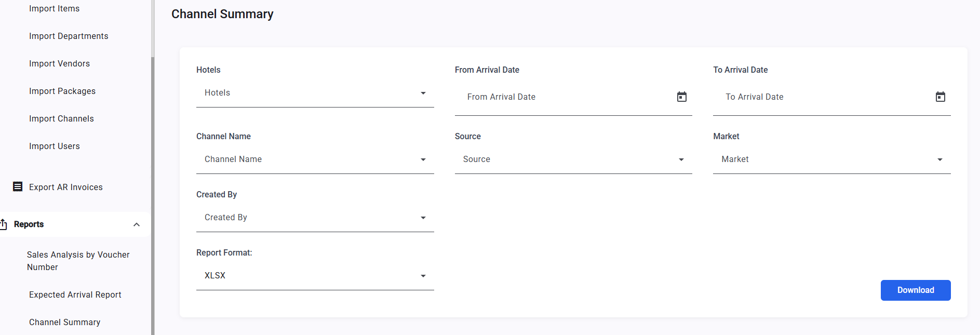This screenshot has height=335, width=980.
Task: Click the From Arrival Date input field
Action: 563,97
